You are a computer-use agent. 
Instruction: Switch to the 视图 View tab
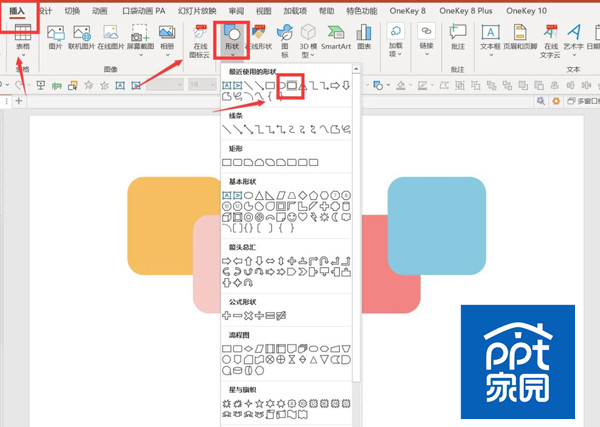point(264,11)
